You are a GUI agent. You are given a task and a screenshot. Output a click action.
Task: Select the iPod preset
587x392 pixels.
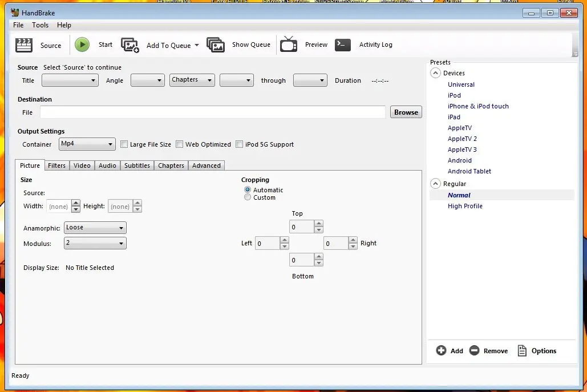point(454,95)
